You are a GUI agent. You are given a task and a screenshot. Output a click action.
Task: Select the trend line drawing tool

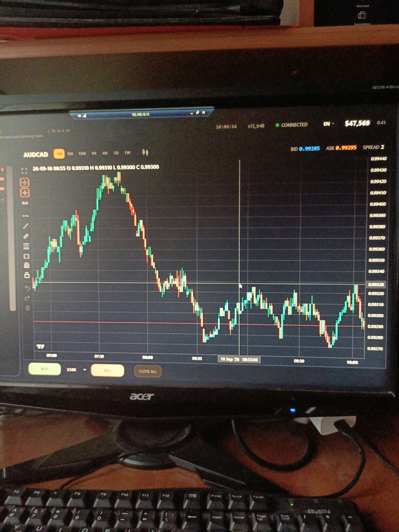click(x=26, y=226)
